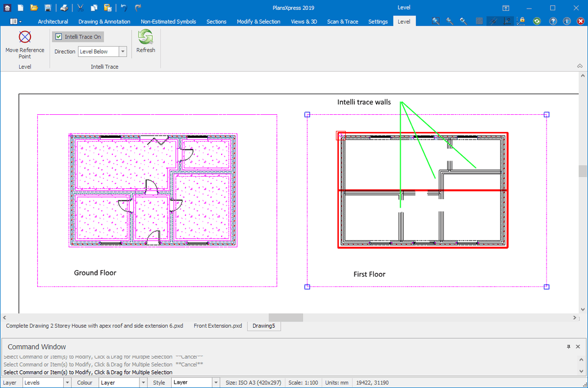Open a file with the folder icon
This screenshot has height=388, width=588.
coord(34,8)
